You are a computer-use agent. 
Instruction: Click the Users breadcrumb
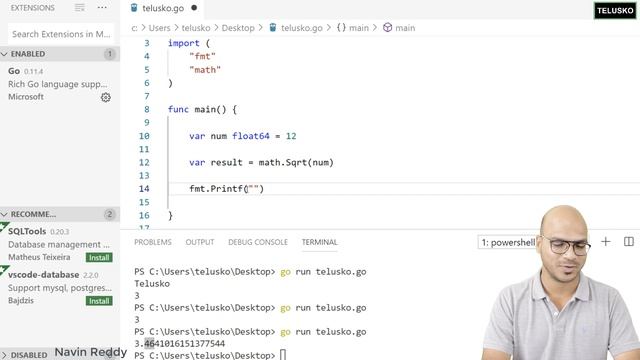pyautogui.click(x=159, y=28)
